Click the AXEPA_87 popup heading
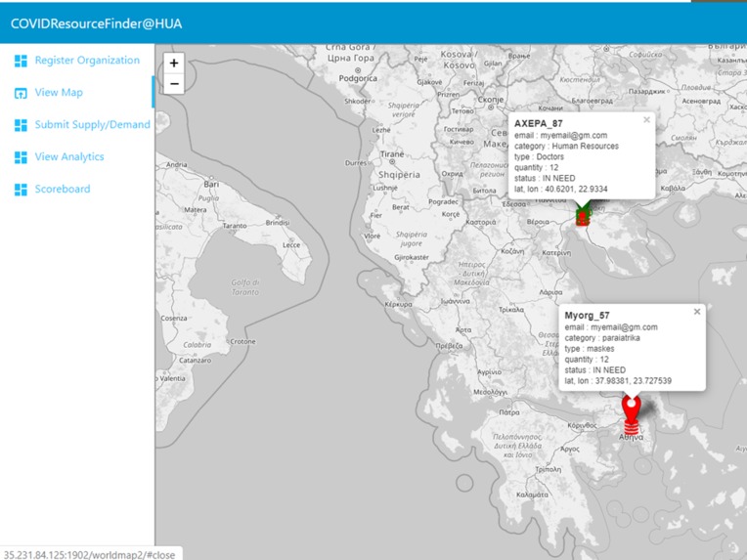 pos(539,123)
